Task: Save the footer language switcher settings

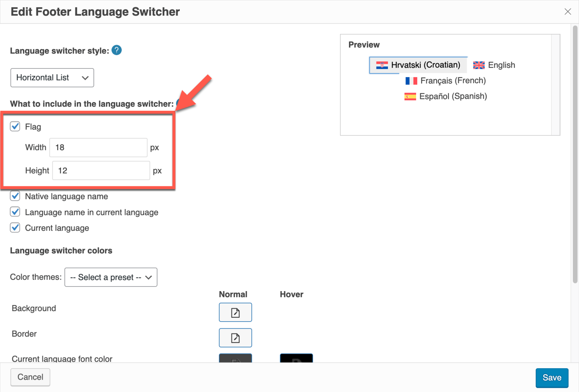Action: click(552, 377)
